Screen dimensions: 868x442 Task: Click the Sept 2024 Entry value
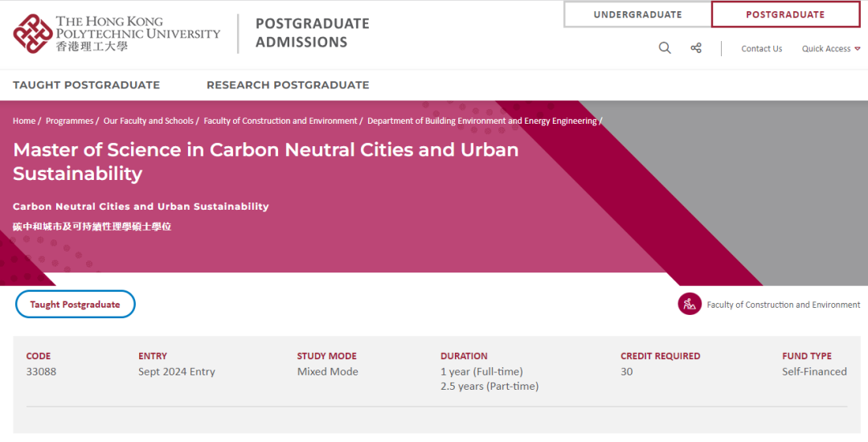pos(177,372)
